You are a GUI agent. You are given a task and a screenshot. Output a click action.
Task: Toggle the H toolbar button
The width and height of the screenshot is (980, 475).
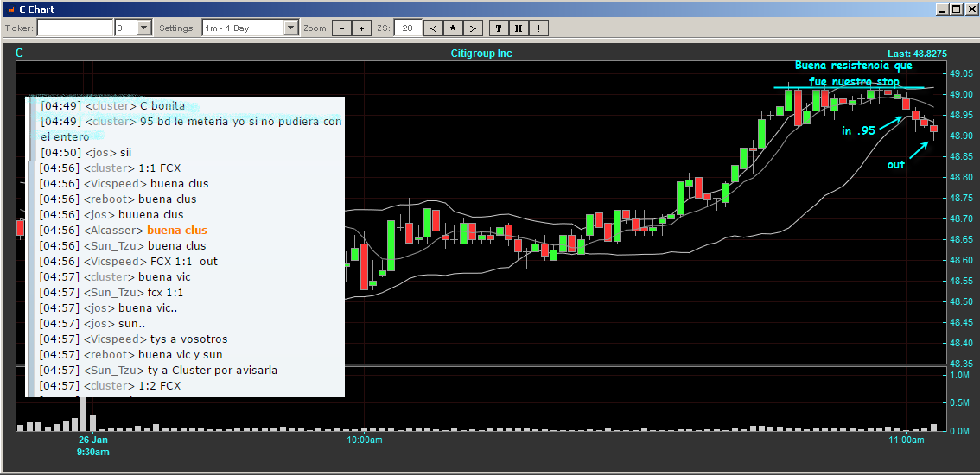point(519,28)
